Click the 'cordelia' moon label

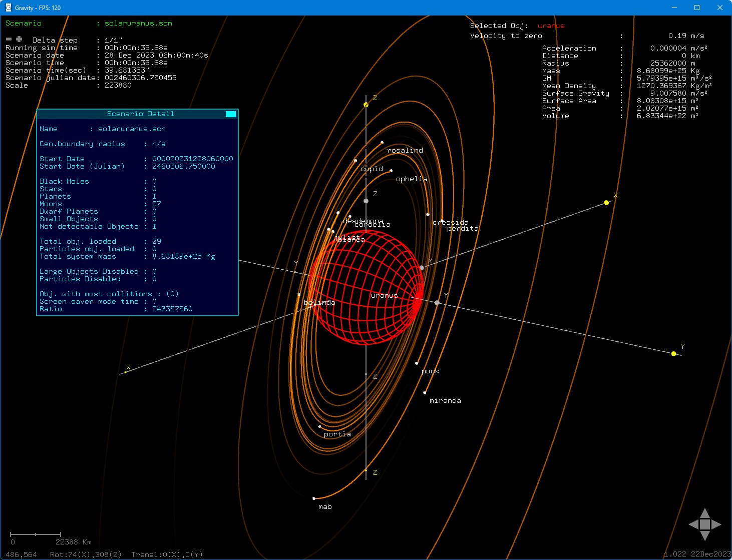click(x=373, y=224)
